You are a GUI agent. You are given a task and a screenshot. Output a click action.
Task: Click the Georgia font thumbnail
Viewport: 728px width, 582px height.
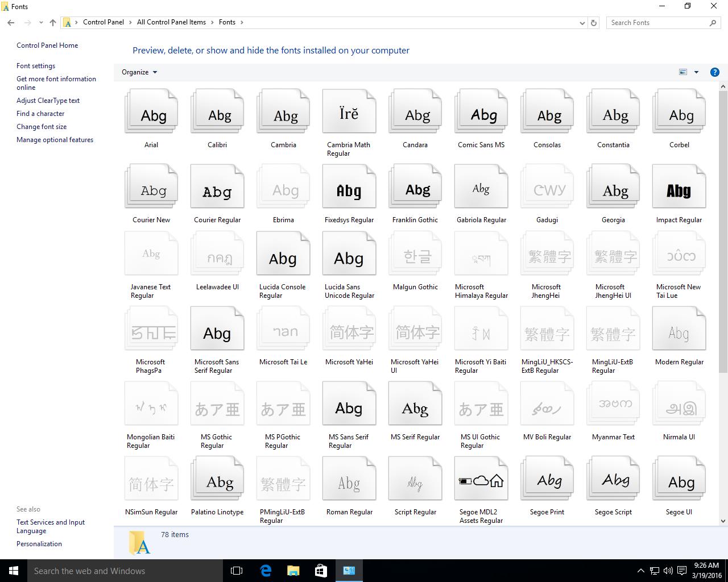coord(613,186)
